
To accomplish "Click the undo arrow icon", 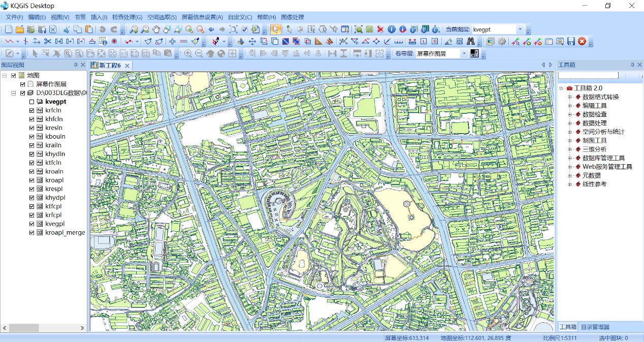I will (103, 29).
